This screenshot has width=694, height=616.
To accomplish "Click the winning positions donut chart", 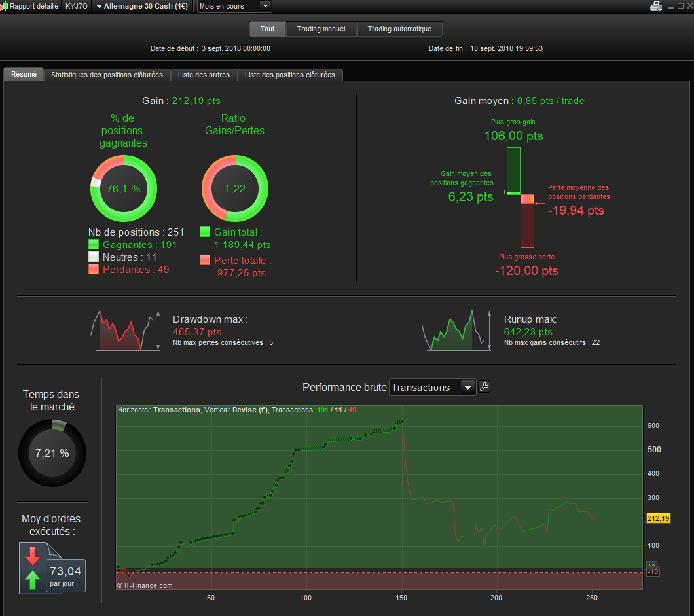I will (x=124, y=189).
